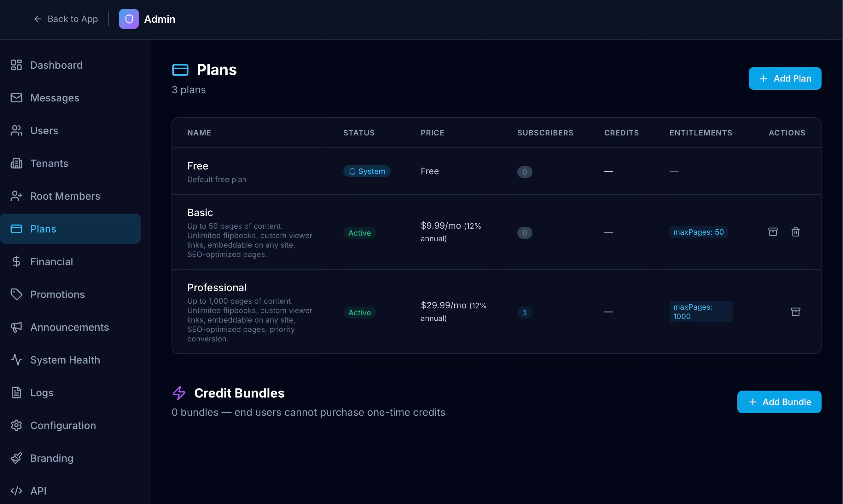
Task: Archive the Professional plan
Action: (795, 312)
